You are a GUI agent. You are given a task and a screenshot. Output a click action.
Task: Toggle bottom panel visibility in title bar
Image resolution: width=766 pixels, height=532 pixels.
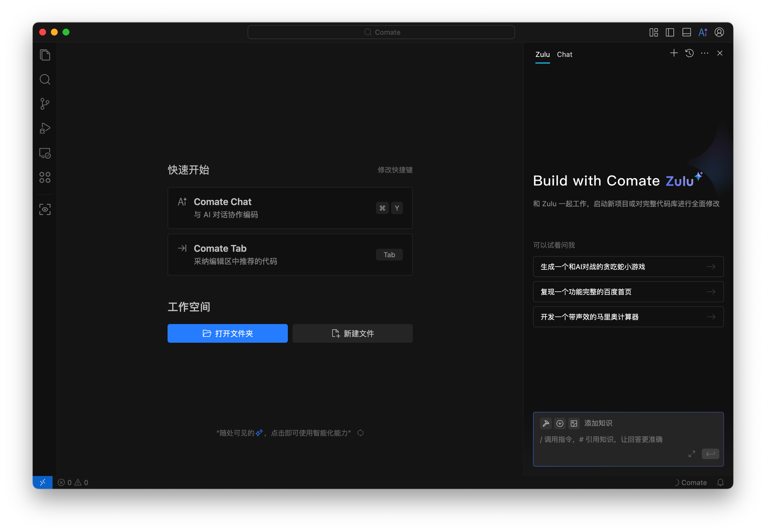coord(686,32)
